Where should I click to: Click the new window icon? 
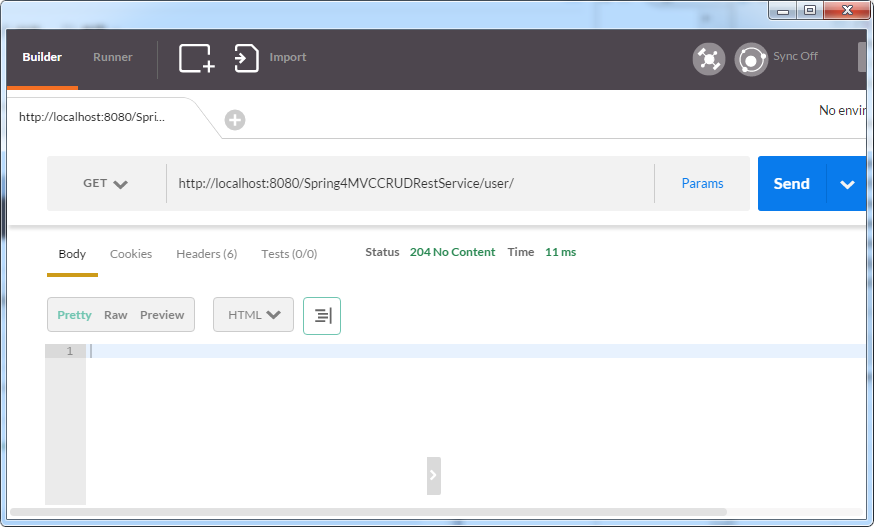[x=197, y=58]
